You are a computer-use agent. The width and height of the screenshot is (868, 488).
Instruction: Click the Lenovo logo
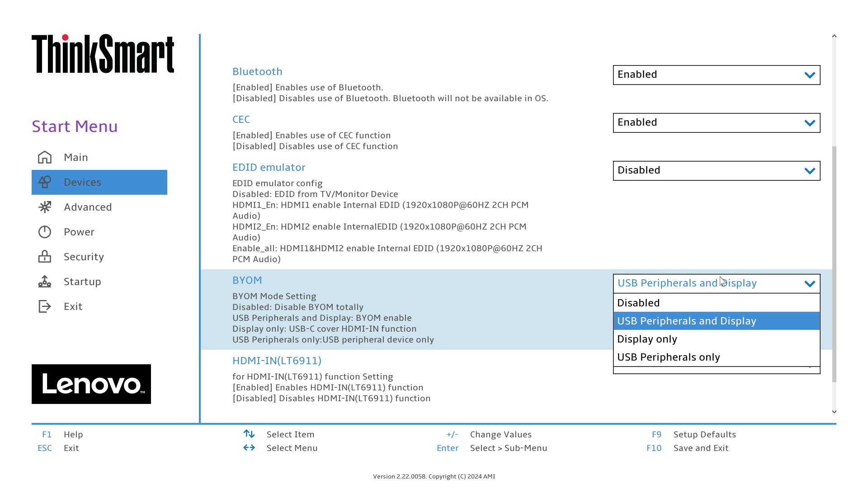91,384
